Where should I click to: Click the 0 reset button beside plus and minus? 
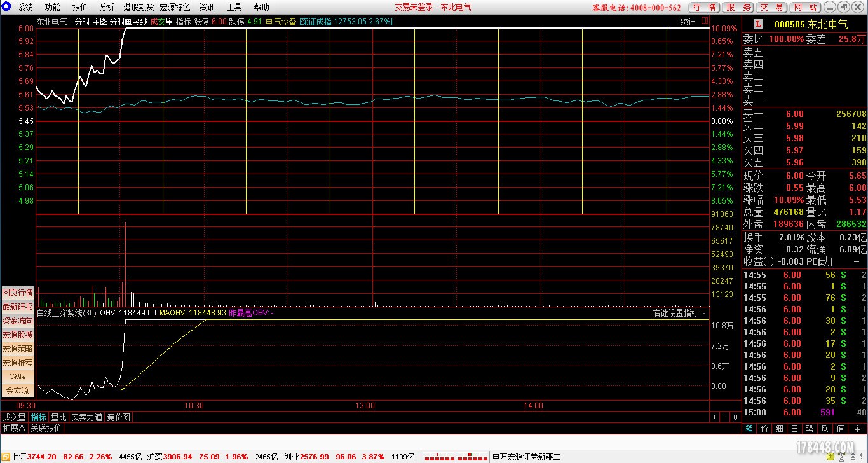tap(735, 417)
